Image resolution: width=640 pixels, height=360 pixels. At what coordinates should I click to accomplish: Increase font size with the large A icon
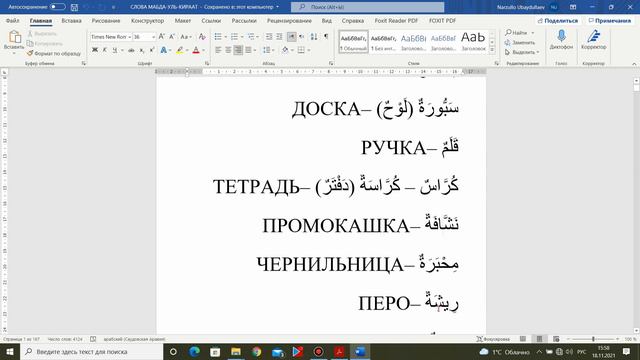162,37
